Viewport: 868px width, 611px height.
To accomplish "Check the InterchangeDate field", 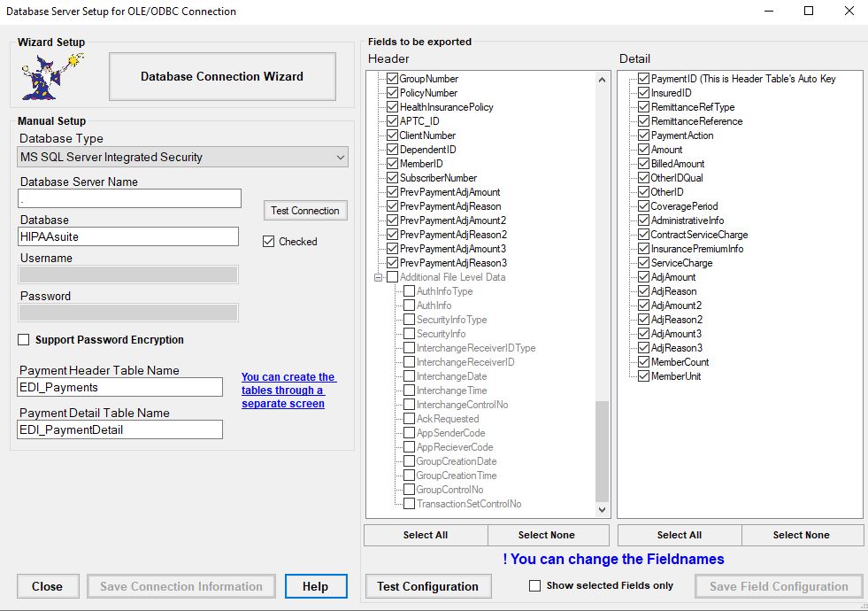I will pyautogui.click(x=409, y=376).
